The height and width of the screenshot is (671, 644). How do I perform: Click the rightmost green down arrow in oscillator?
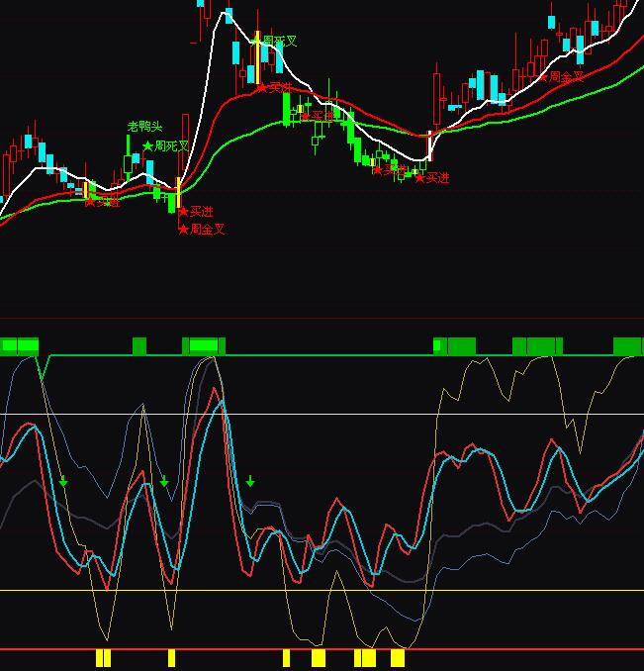click(x=250, y=482)
